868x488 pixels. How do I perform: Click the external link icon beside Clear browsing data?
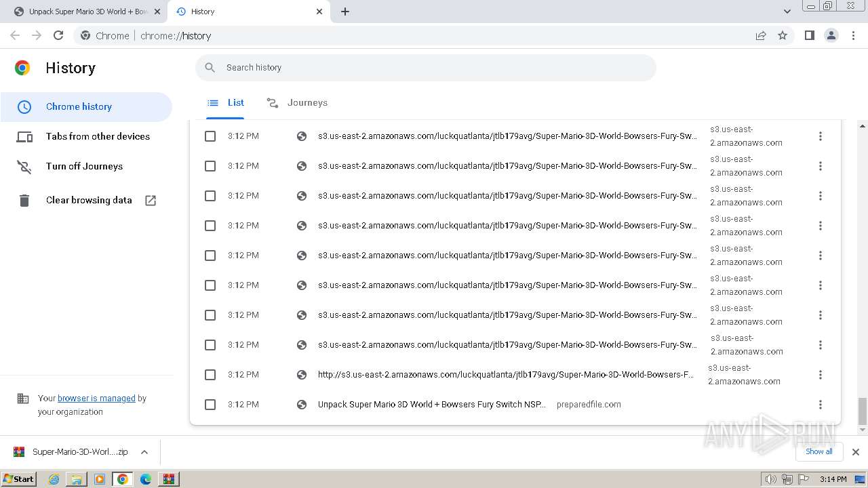point(151,200)
